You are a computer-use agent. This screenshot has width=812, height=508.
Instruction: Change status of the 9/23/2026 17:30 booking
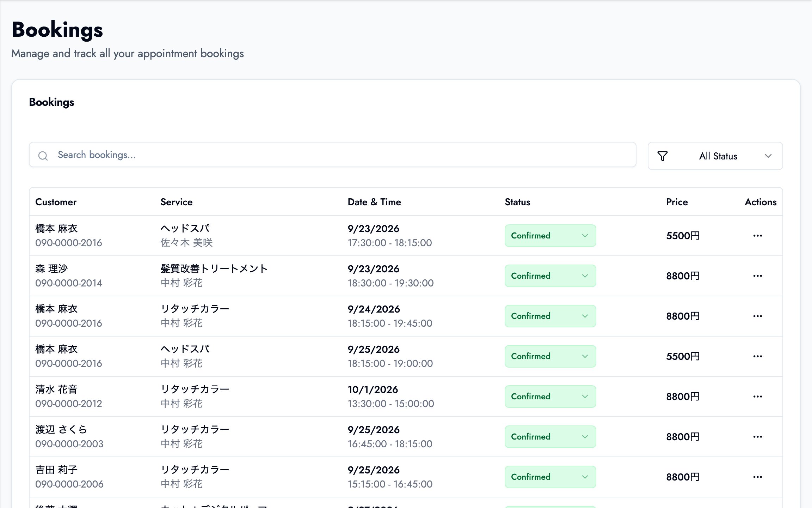coord(550,236)
